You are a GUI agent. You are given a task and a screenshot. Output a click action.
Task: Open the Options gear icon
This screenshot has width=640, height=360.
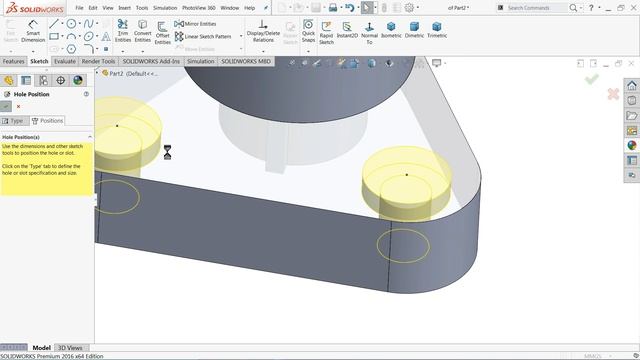409,8
